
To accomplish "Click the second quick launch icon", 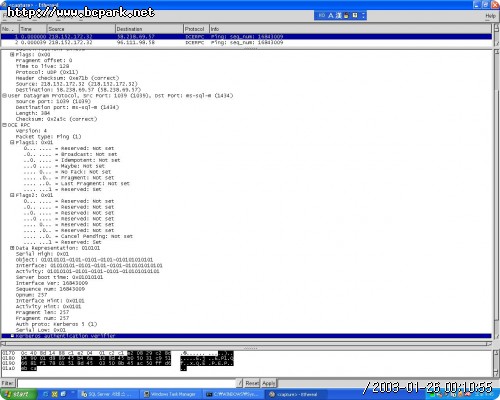I will [x=54, y=394].
